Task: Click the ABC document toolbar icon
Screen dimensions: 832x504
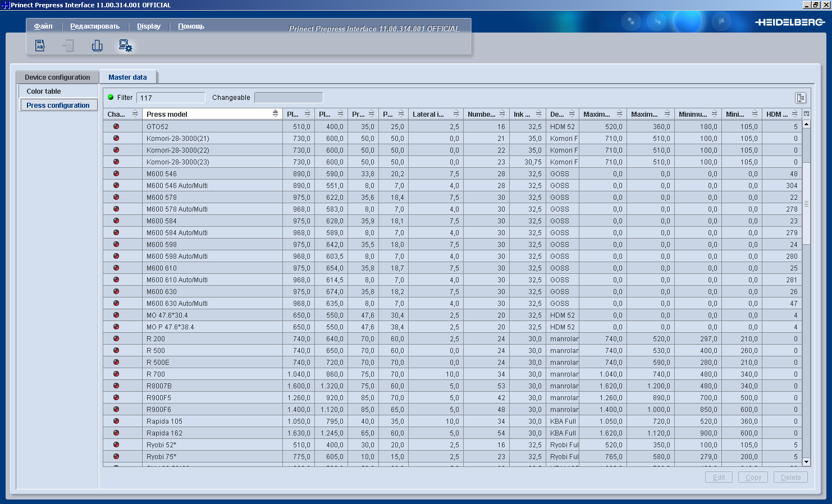Action: pos(40,45)
